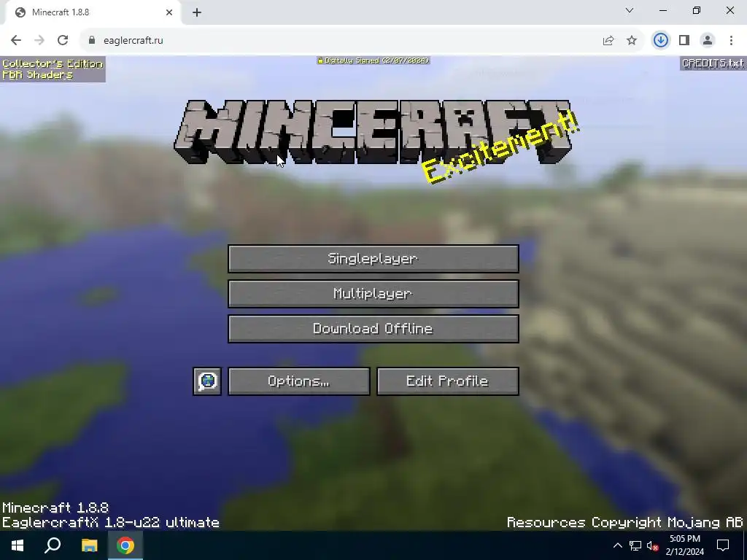The image size is (747, 560).
Task: Open Windows taskbar search
Action: pos(53,545)
